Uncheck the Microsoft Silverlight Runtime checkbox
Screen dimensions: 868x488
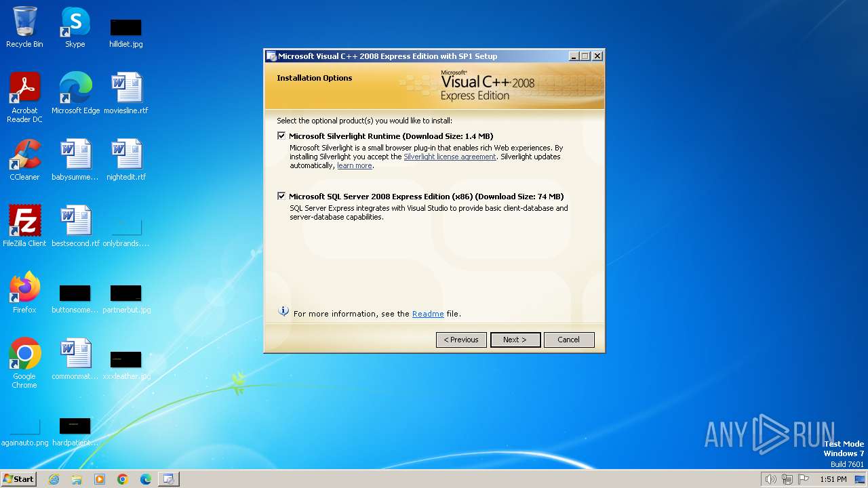pos(281,136)
